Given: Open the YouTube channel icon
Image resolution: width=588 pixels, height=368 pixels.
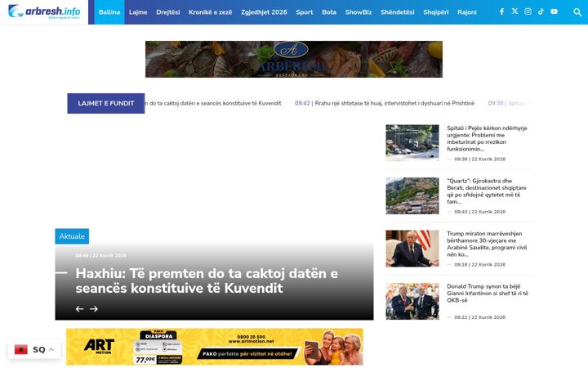Looking at the screenshot, I should point(554,11).
